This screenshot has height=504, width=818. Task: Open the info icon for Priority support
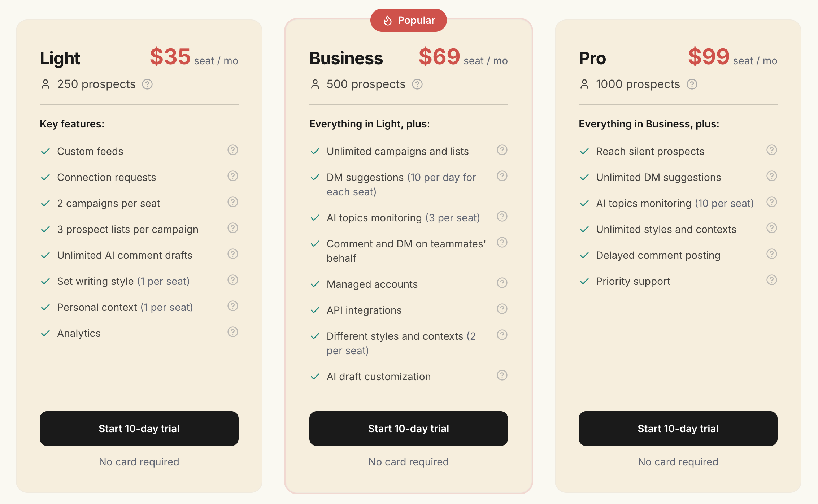pos(771,280)
